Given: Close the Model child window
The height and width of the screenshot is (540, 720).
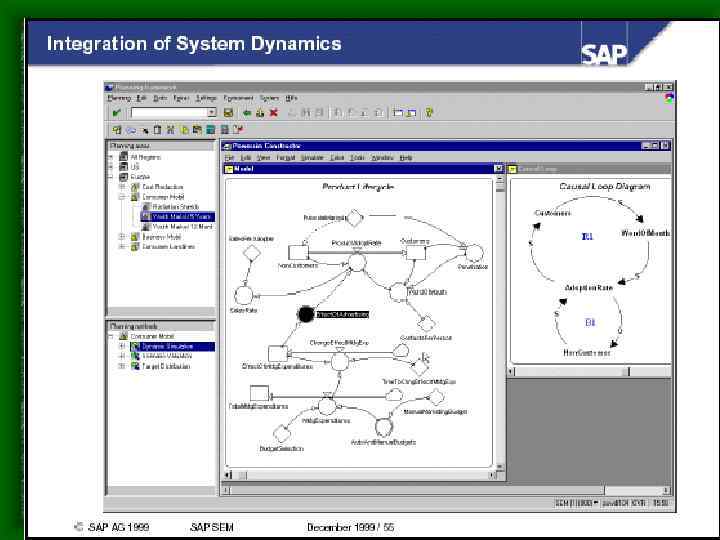Looking at the screenshot, I should pyautogui.click(x=498, y=169).
